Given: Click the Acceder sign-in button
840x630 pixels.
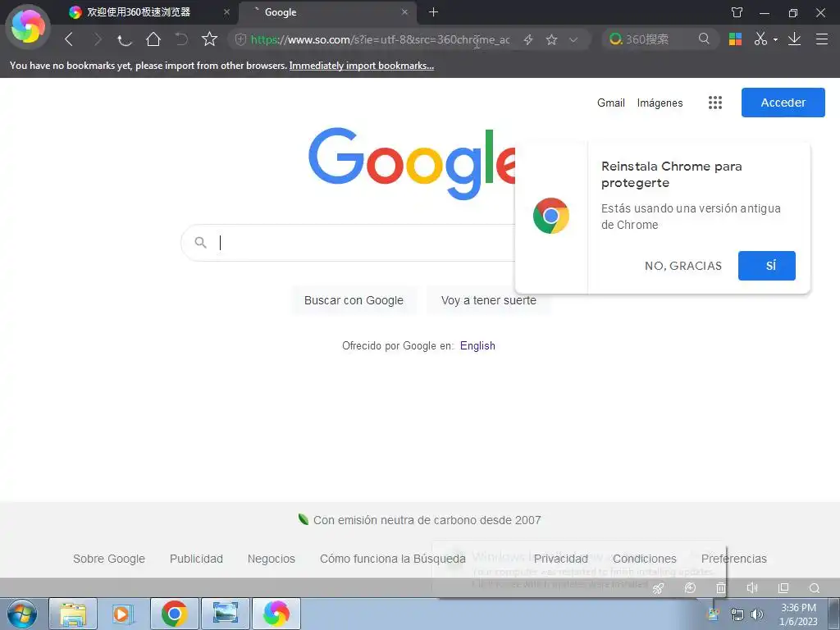Looking at the screenshot, I should pos(783,103).
